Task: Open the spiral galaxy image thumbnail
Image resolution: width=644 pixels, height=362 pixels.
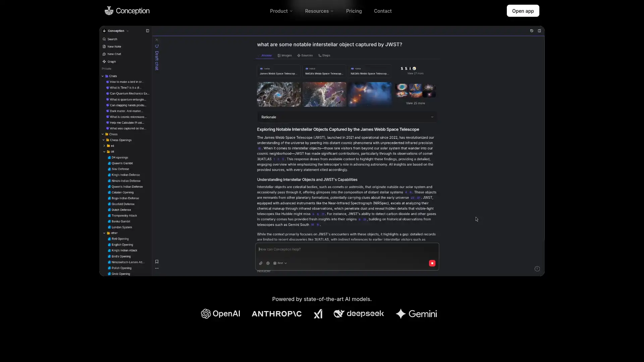Action: click(279, 95)
